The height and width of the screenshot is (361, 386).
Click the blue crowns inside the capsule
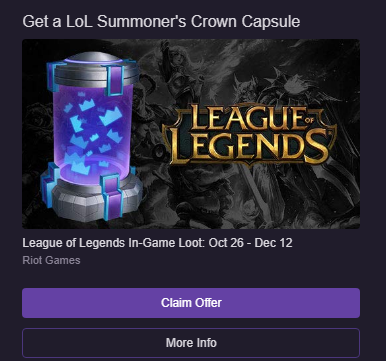[93, 133]
